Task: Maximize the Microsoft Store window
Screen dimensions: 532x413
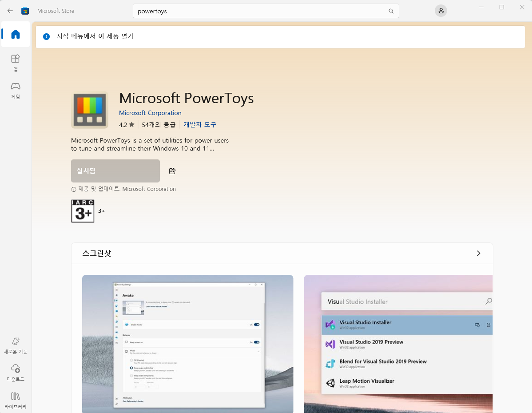Action: pos(501,7)
